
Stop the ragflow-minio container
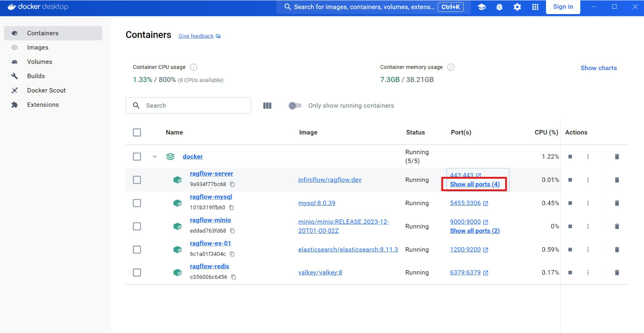[570, 226]
